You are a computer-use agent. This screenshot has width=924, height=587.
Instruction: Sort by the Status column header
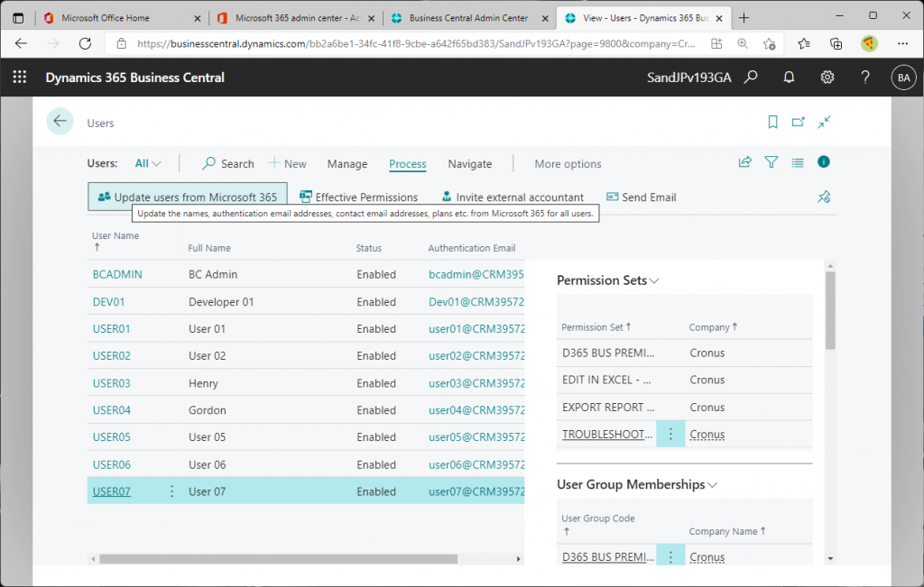coord(369,248)
